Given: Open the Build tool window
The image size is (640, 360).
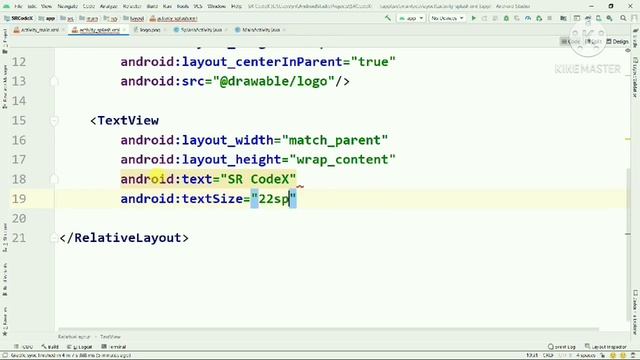Looking at the screenshot, I should tap(50, 347).
